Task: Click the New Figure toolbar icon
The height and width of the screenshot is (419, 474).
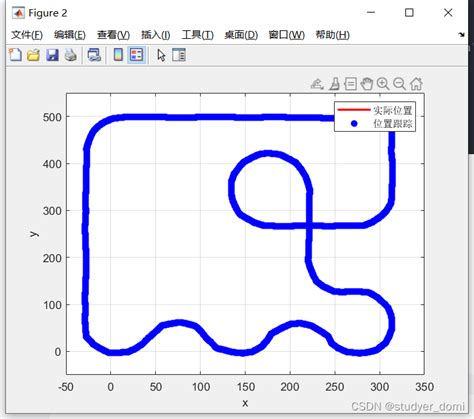Action: (15, 55)
